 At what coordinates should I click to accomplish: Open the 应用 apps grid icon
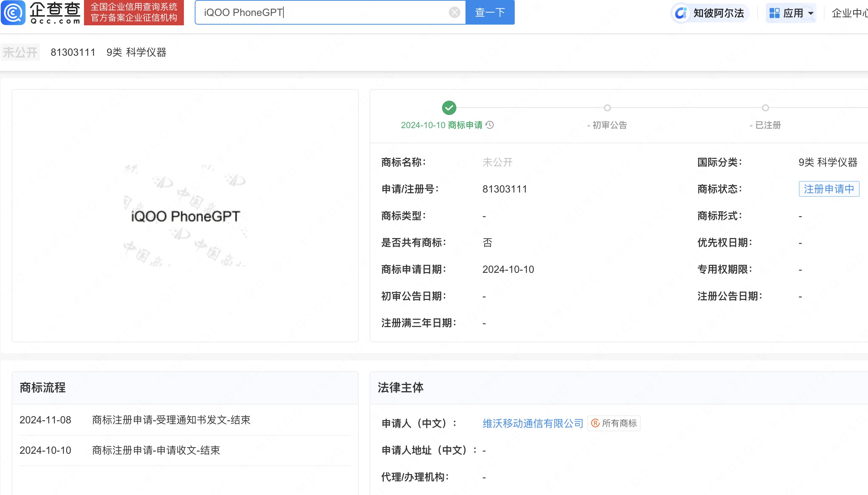775,13
